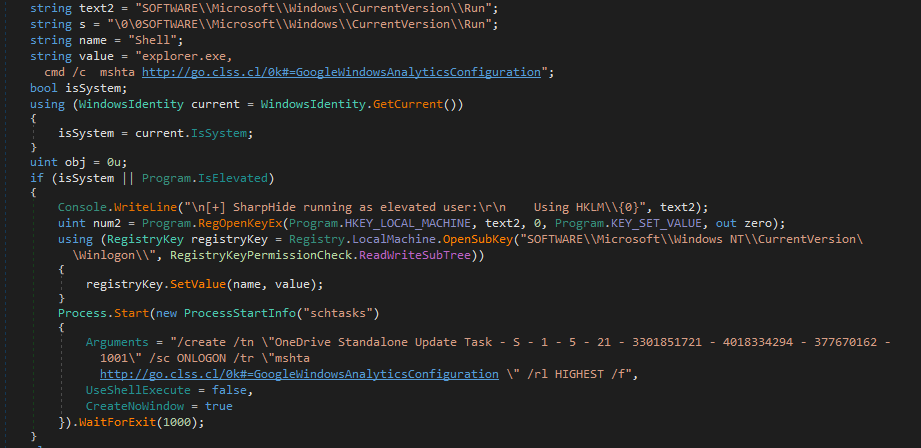Viewport: 921px width, 448px height.
Task: Select the OpenSubKey method call
Action: point(478,239)
